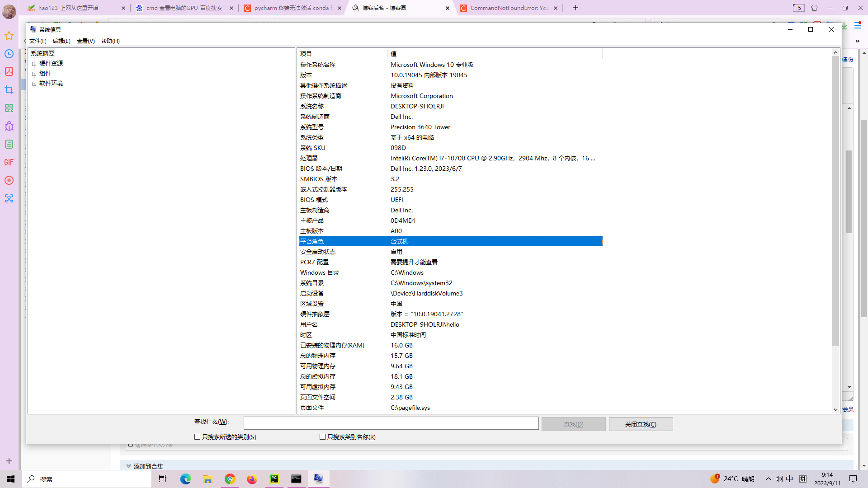Open the 文件(F) menu
The image size is (868, 488).
point(38,41)
